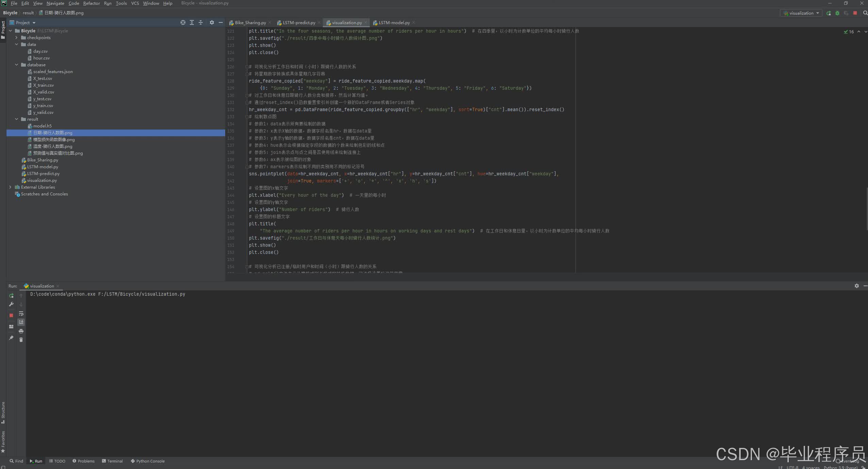Open the Refactor menu
The image size is (868, 469).
click(x=91, y=3)
